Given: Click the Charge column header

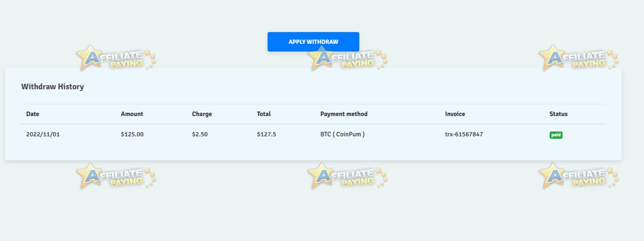Looking at the screenshot, I should click(202, 114).
